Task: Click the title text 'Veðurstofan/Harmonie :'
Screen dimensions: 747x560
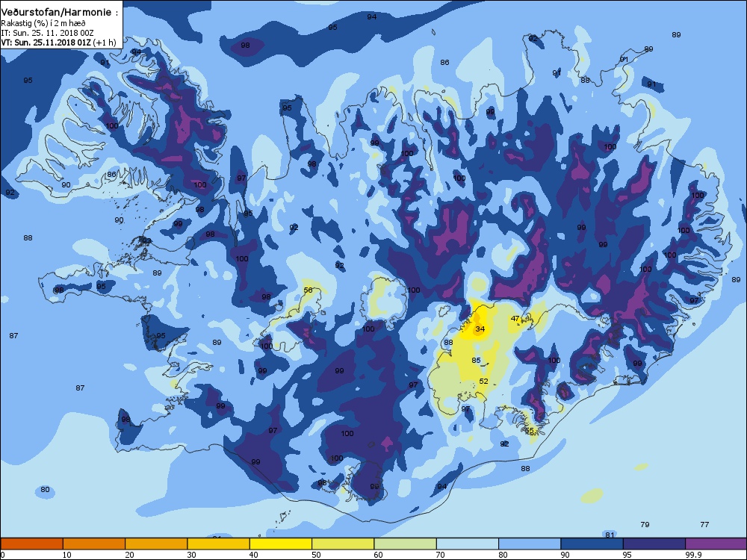Action: [x=60, y=13]
